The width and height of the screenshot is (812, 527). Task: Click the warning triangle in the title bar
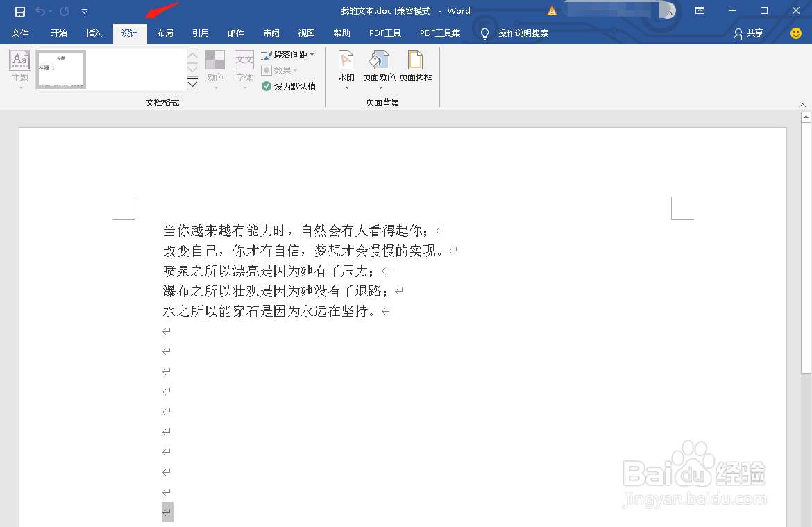click(550, 10)
